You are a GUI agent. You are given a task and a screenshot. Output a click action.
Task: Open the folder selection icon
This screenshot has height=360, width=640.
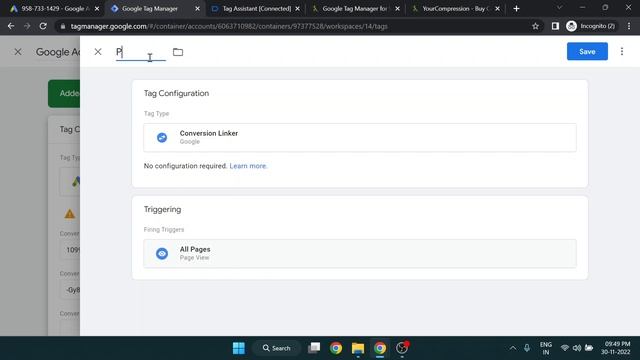click(x=178, y=52)
